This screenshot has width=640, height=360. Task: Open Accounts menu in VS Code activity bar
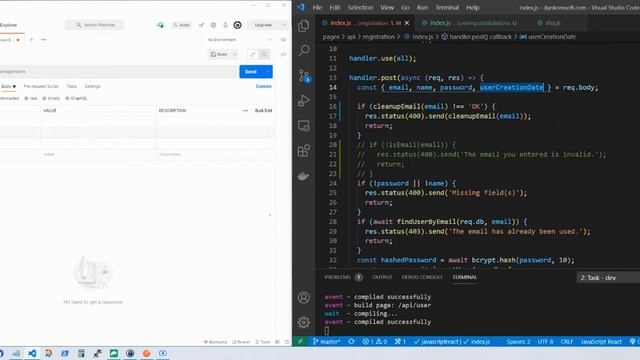point(303,297)
